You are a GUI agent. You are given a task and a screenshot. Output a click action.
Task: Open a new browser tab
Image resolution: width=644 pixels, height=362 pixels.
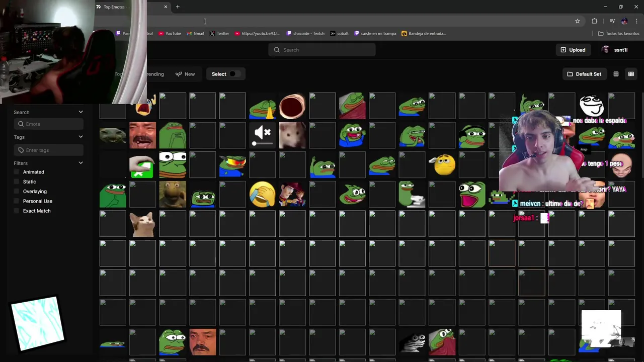click(x=178, y=7)
